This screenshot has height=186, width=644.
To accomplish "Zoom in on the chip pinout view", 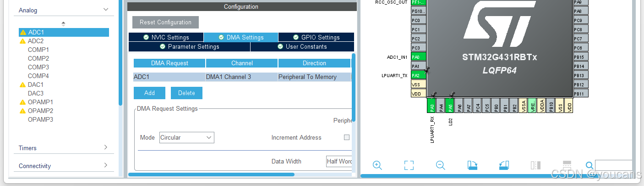I will click(x=377, y=165).
